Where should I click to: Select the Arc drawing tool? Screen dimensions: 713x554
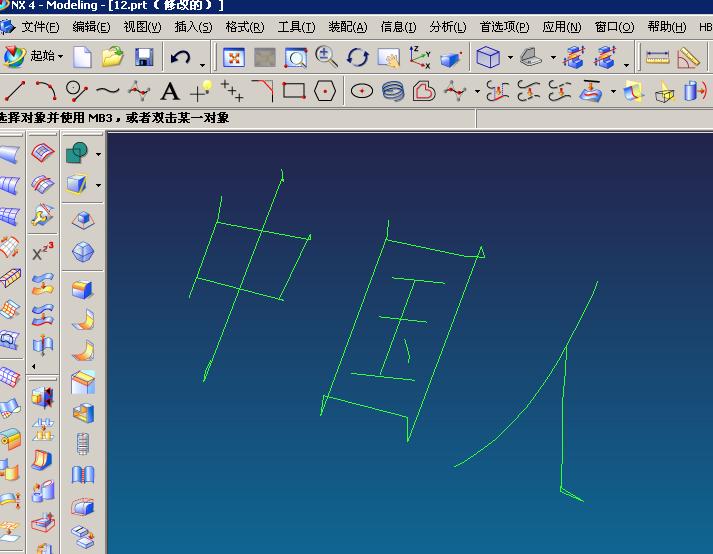pos(45,91)
